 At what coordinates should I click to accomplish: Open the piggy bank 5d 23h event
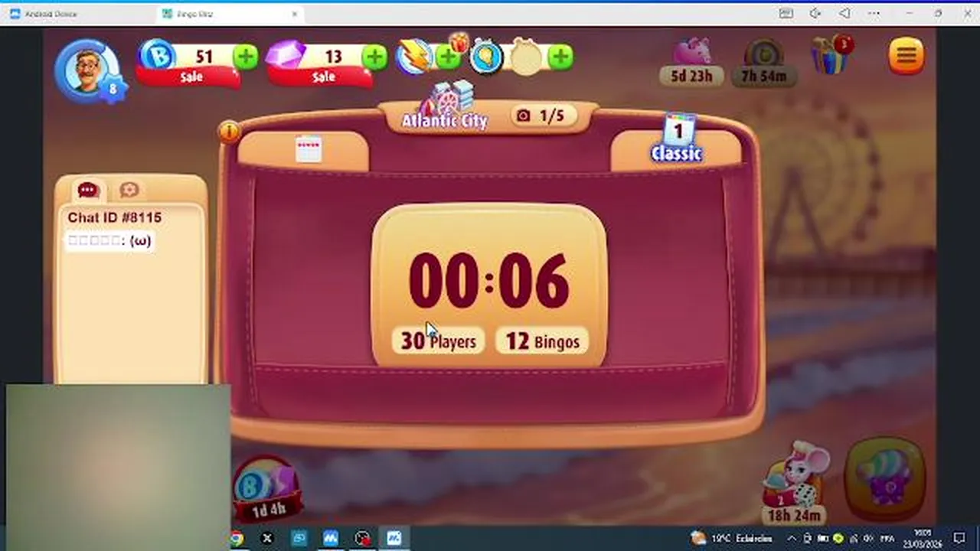(691, 63)
